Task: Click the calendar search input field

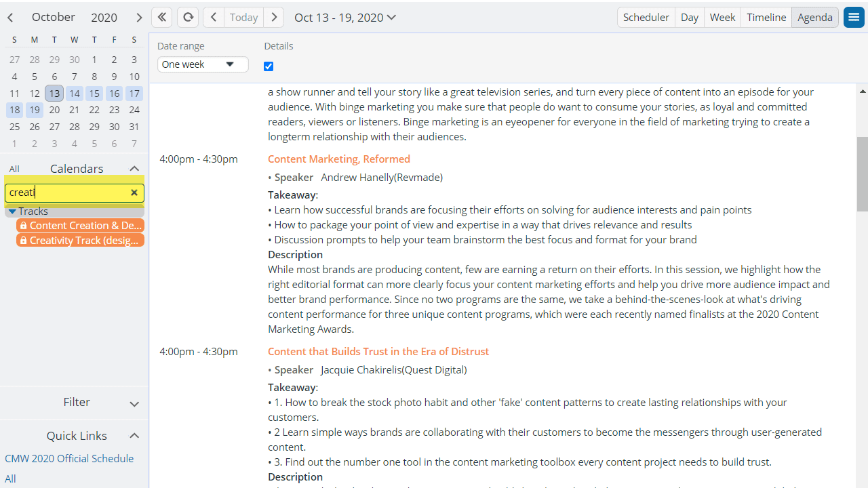Action: coord(66,192)
